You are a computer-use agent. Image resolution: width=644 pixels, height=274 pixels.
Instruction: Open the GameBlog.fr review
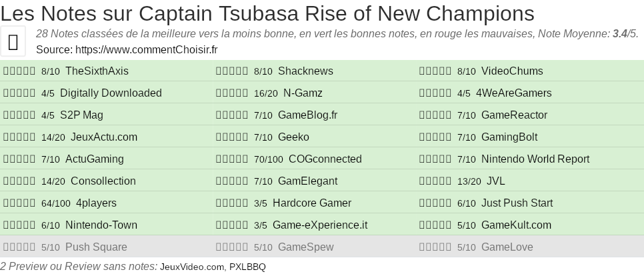click(x=307, y=115)
